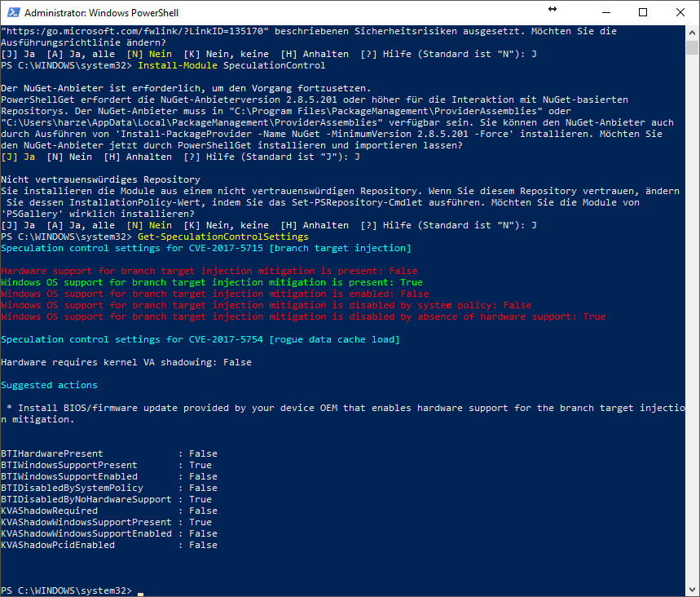700x597 pixels.
Task: Click the 'Administrator: Windows PowerShell' title text
Action: 101,13
